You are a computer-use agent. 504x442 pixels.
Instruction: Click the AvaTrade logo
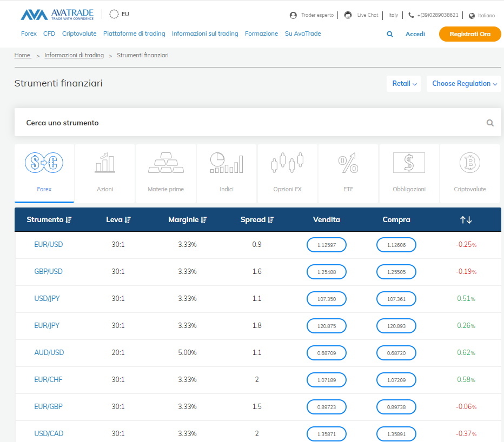[x=57, y=15]
